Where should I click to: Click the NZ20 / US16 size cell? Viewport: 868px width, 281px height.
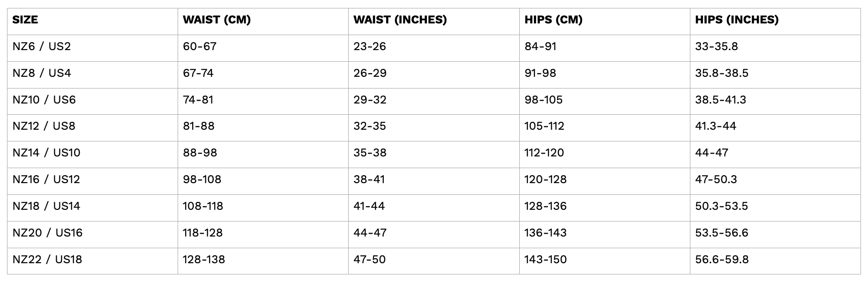[47, 233]
